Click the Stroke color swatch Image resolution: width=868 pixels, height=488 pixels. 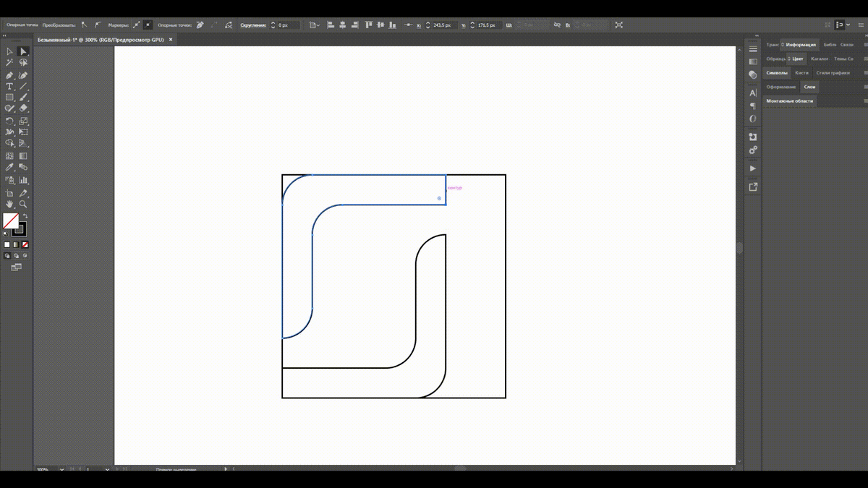point(20,229)
